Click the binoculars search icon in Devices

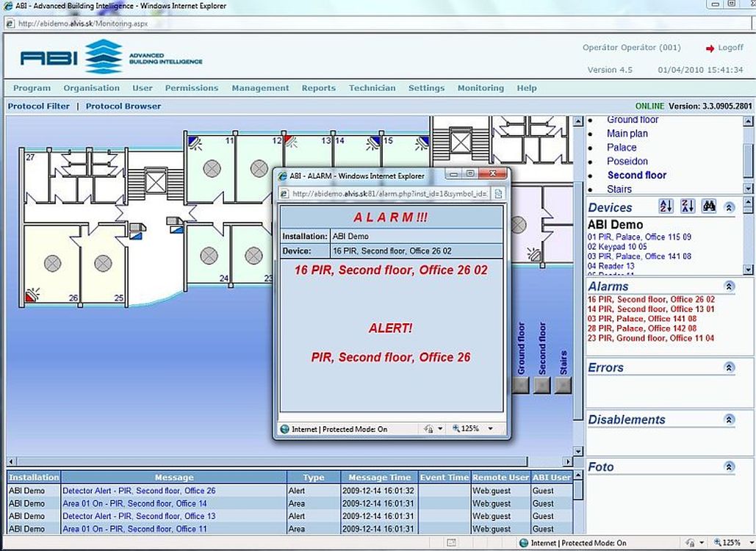point(709,207)
